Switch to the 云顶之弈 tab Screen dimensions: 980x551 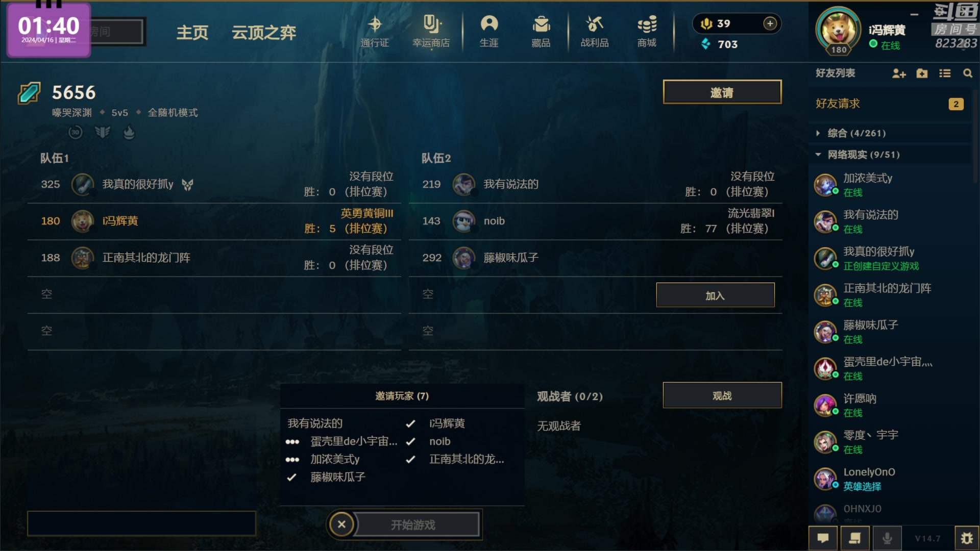point(264,33)
